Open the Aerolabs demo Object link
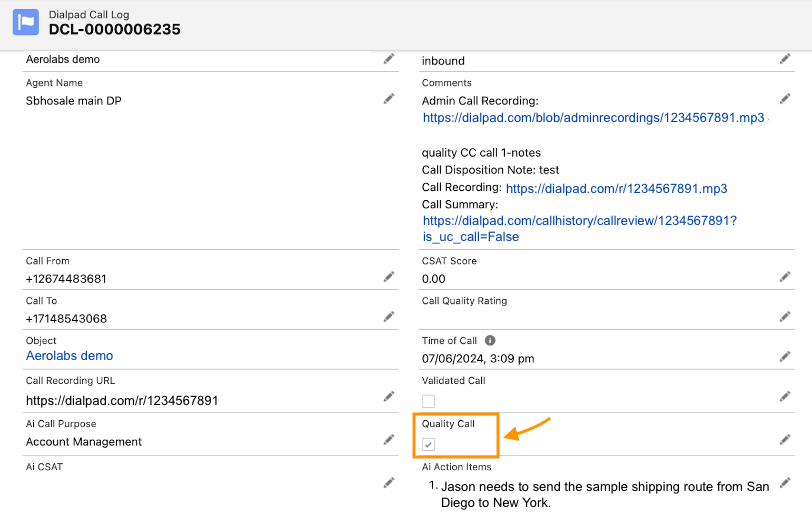 point(69,356)
